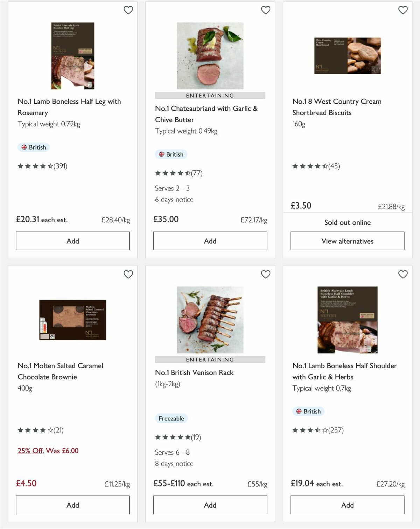Click the heart icon on the Lamb Half Shoulder
This screenshot has width=420, height=529.
(403, 274)
